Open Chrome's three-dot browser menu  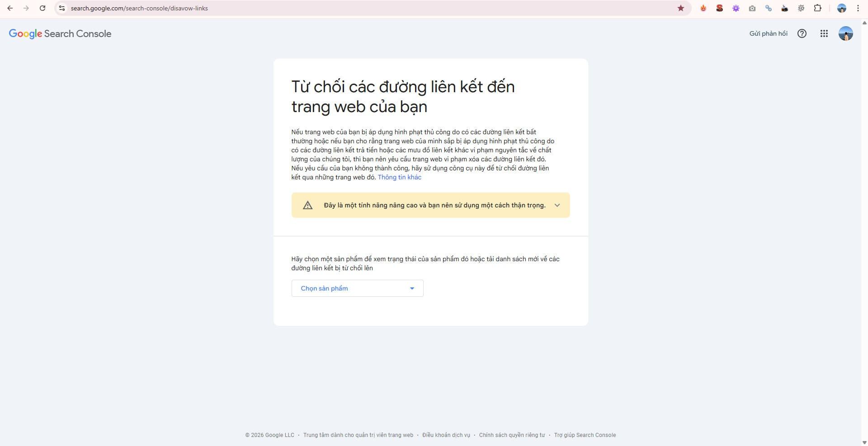[x=858, y=8]
